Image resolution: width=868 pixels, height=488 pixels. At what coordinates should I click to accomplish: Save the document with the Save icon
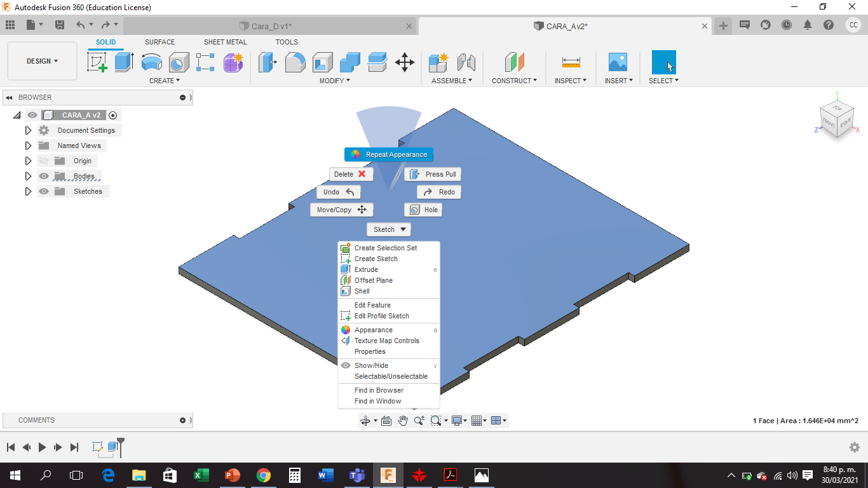tap(60, 25)
